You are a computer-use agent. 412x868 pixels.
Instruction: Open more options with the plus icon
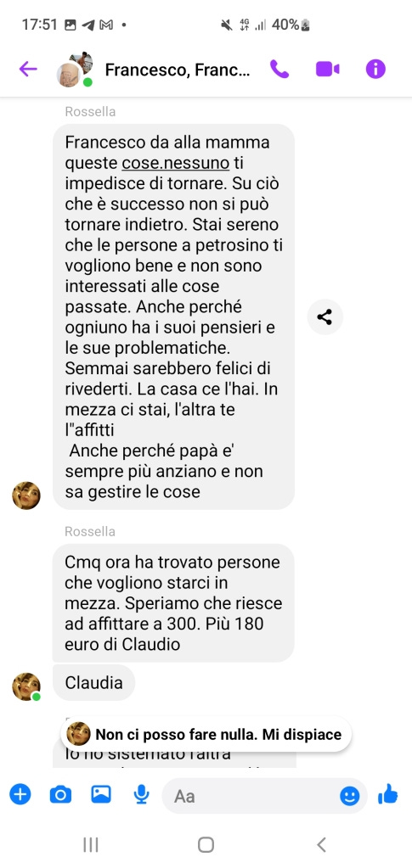pos(20,796)
